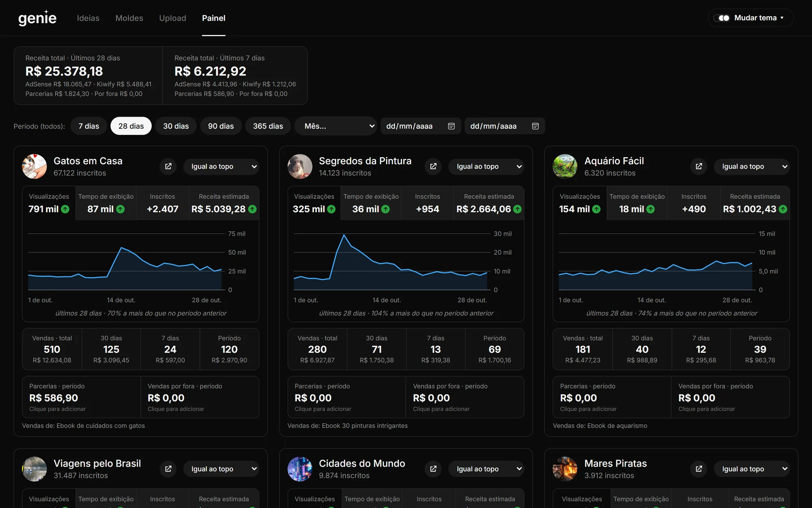Select Tempo de exibição metric for Gatos em Casa
Screen dimensions: 812x508
106,203
